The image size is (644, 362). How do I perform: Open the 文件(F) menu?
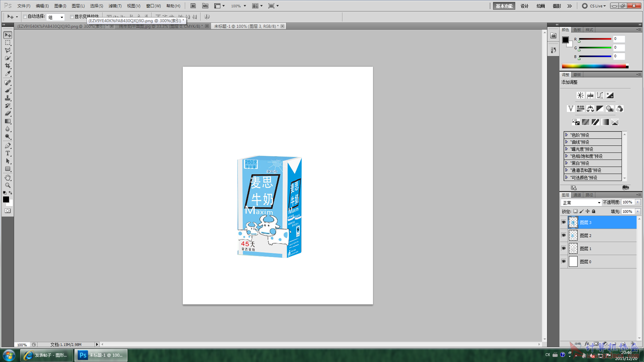tap(24, 6)
